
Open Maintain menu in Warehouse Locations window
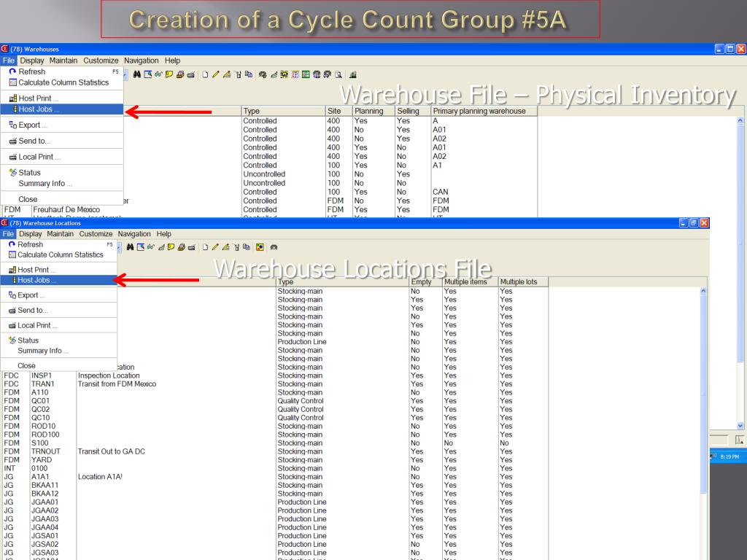click(x=60, y=234)
